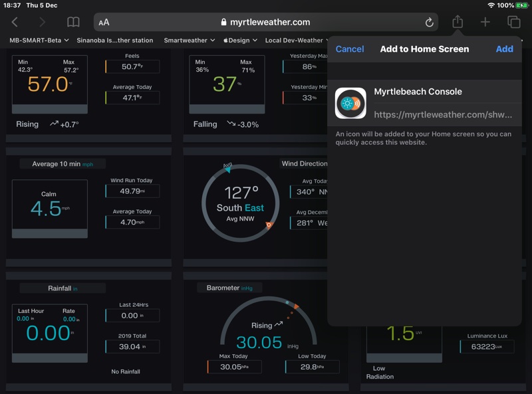
Task: Click the 57.0 temperature reading
Action: 48,84
